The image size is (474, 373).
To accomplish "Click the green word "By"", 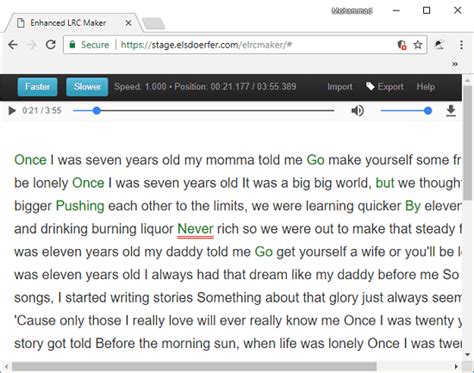I will click(413, 206).
